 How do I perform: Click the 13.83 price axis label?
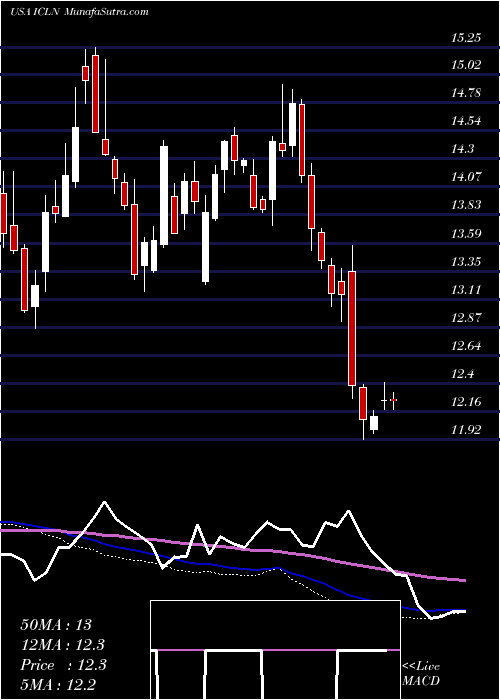[x=466, y=205]
